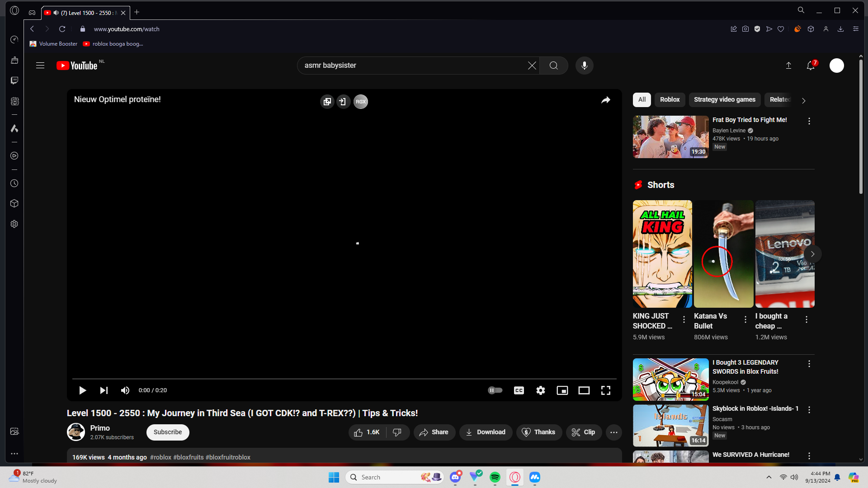Open the extensions cube in the sidebar
Screen dimensions: 868x488
click(14, 203)
